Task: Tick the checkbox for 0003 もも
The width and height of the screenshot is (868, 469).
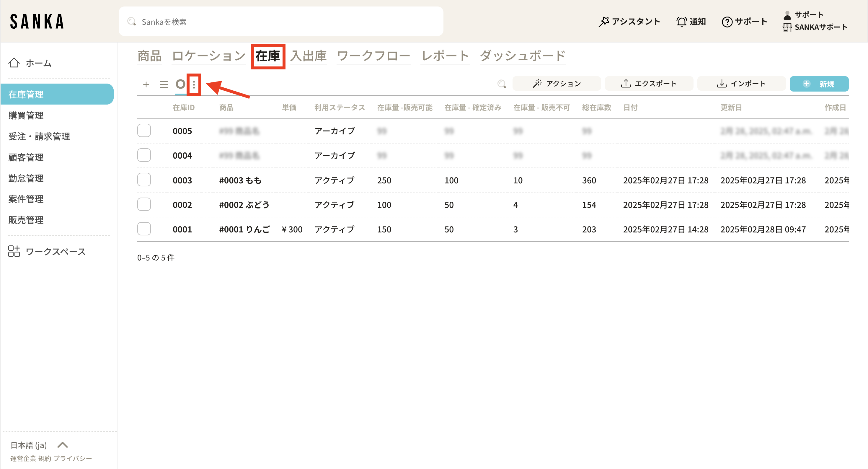Action: (x=144, y=180)
